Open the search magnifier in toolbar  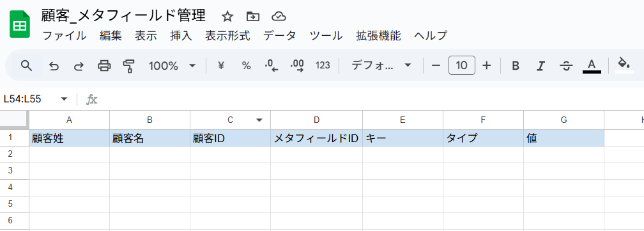click(27, 65)
